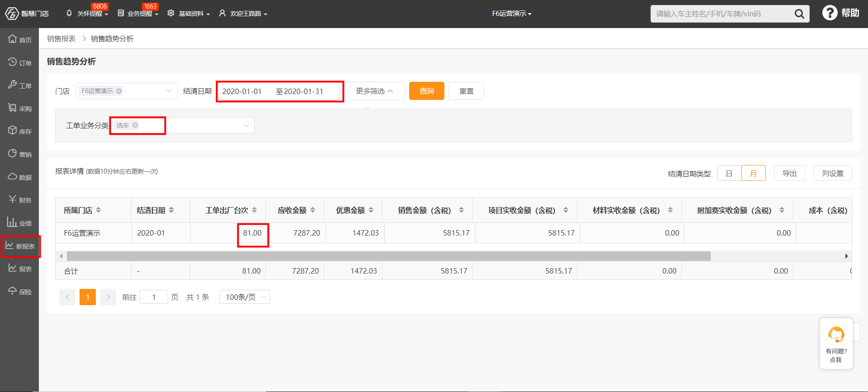Screen dimensions: 868x392
Task: Open the 业绩 performance sidebar item
Action: click(19, 223)
